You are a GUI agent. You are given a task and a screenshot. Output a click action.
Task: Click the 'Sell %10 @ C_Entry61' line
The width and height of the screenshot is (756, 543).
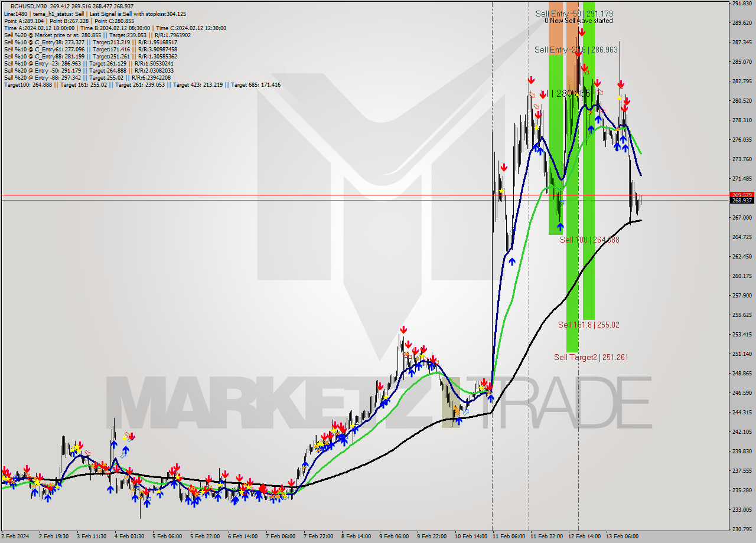click(x=90, y=50)
